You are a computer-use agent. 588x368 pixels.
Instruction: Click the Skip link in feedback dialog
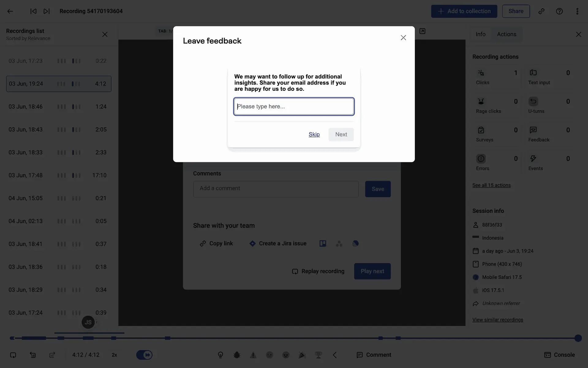314,134
